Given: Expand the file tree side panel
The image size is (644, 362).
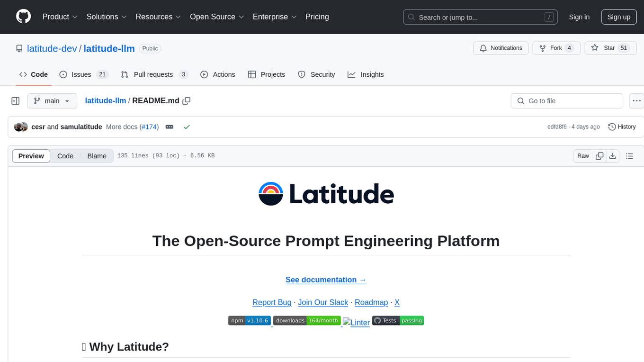Looking at the screenshot, I should [x=16, y=101].
